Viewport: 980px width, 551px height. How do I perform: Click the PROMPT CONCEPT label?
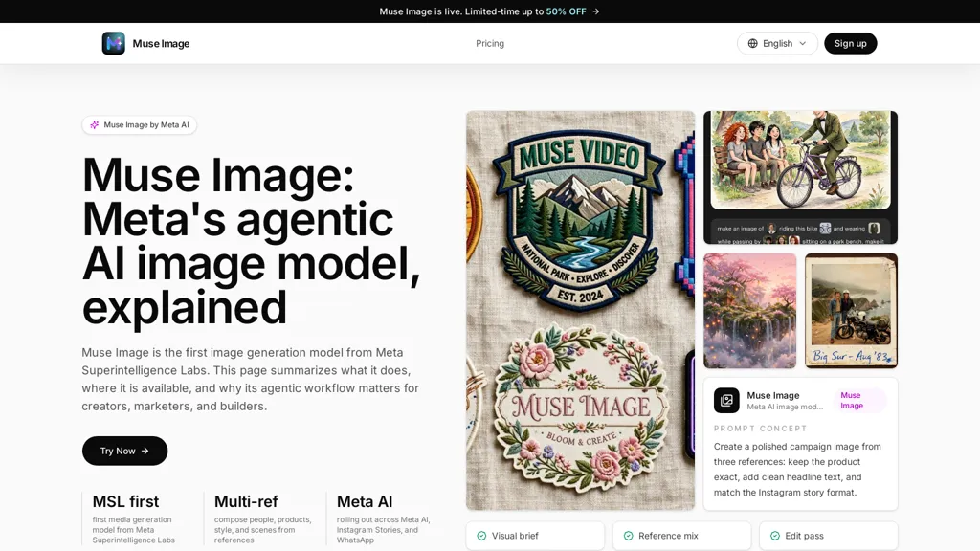pyautogui.click(x=760, y=429)
